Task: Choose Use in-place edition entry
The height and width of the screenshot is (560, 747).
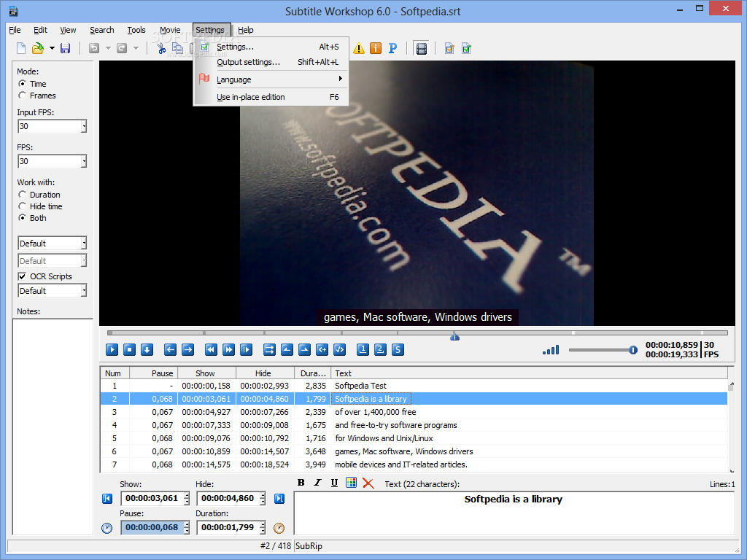Action: pos(271,97)
